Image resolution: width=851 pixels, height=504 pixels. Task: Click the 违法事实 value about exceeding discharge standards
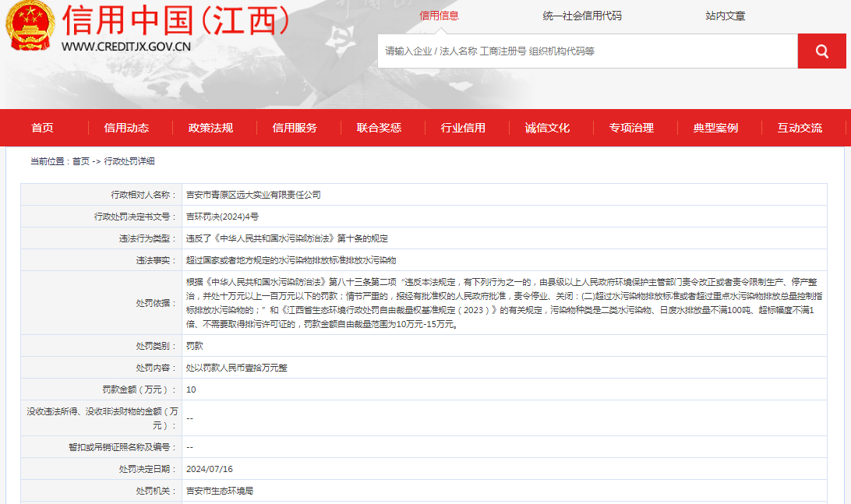291,260
